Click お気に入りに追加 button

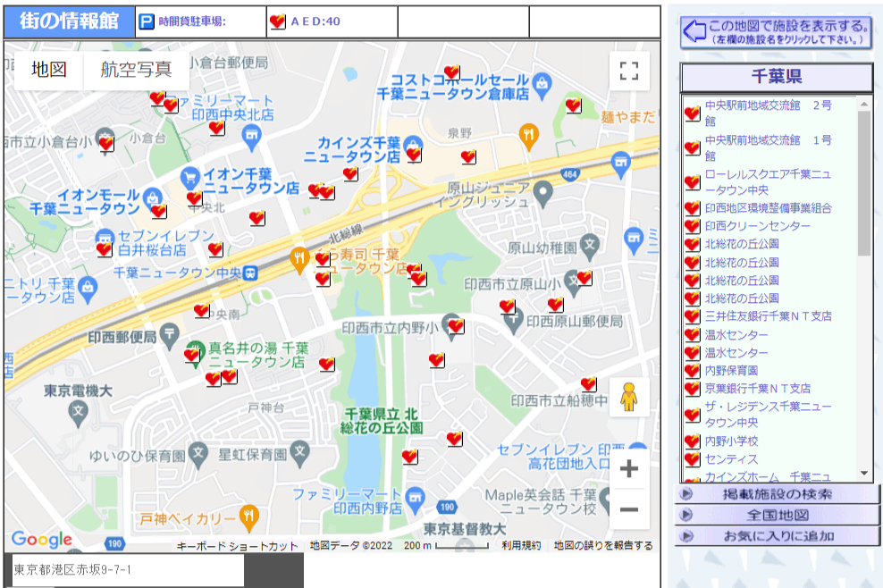pyautogui.click(x=778, y=536)
